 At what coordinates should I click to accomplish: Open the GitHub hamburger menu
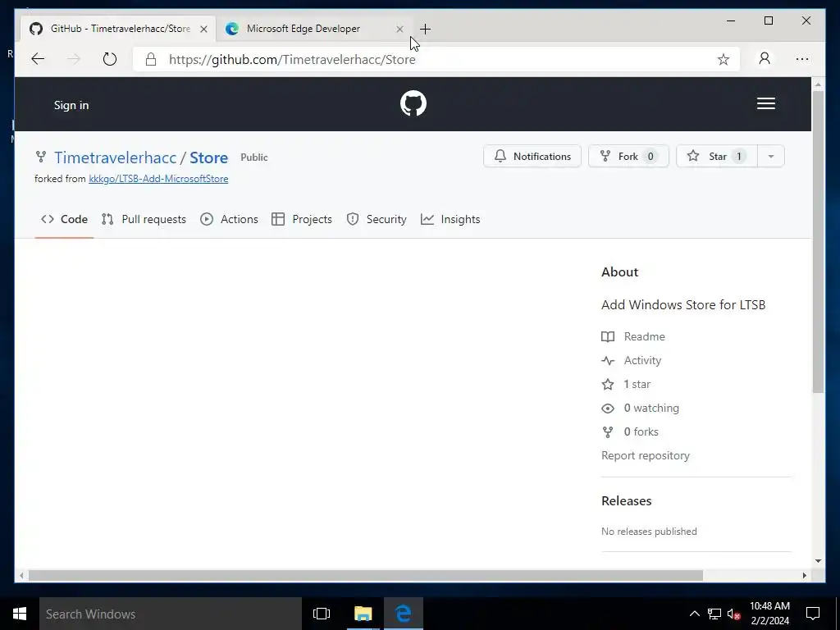click(765, 103)
